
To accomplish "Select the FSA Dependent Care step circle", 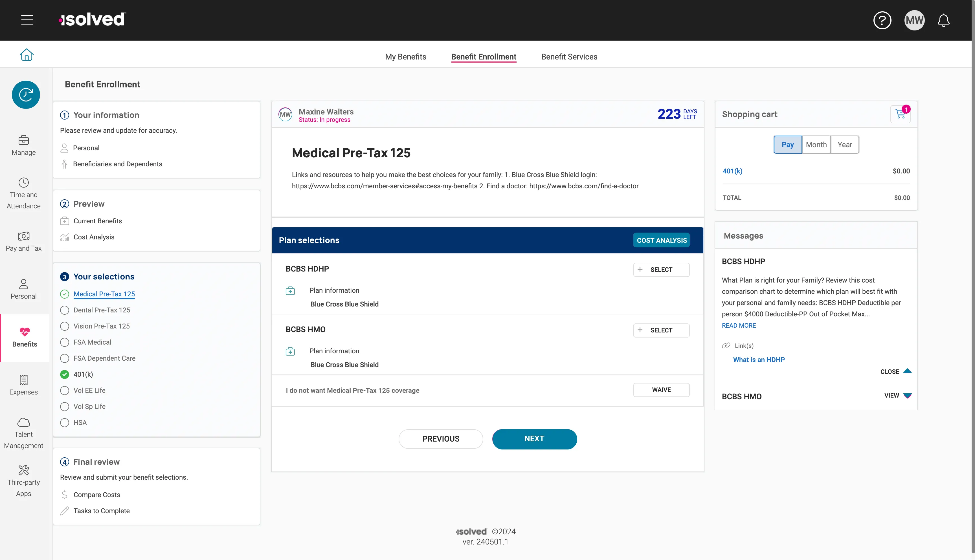I will point(65,358).
